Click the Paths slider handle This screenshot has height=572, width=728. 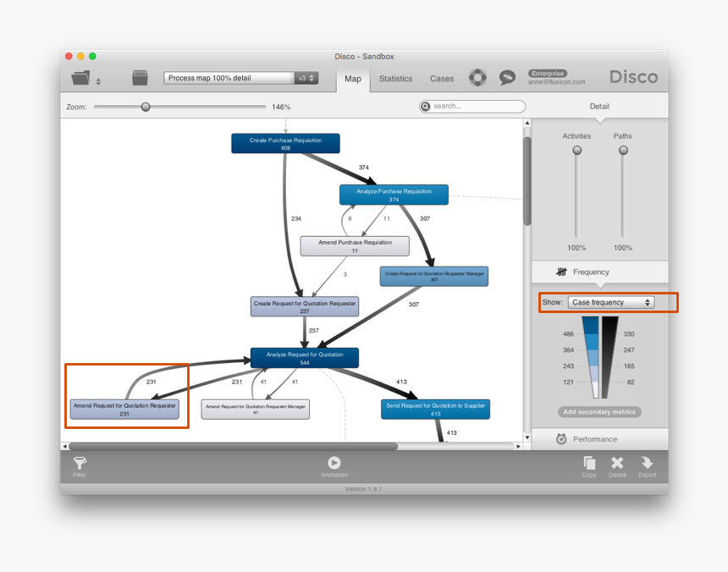(623, 151)
